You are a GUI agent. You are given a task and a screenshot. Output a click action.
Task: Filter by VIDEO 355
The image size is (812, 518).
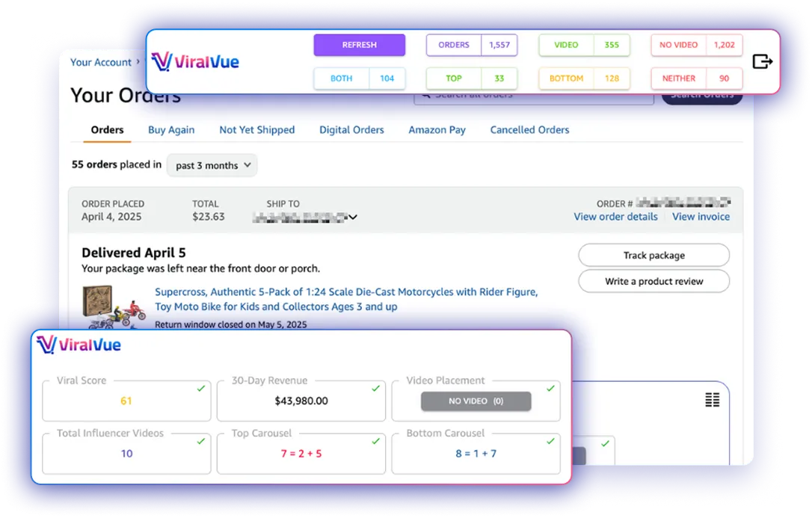click(584, 45)
